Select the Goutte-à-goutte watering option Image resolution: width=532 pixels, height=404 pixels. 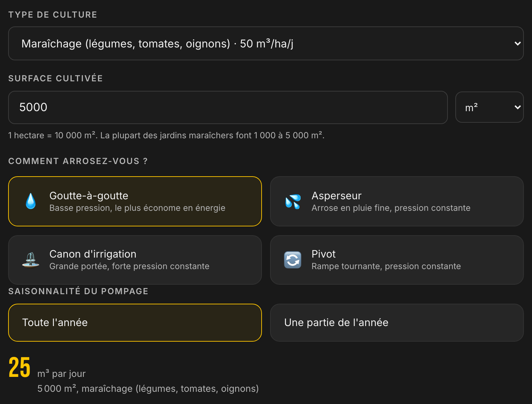135,201
